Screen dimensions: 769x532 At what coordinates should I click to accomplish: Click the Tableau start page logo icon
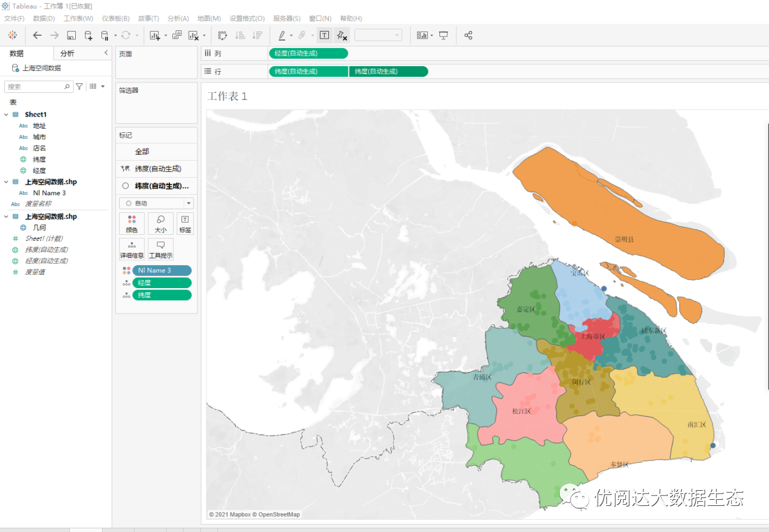(x=12, y=35)
